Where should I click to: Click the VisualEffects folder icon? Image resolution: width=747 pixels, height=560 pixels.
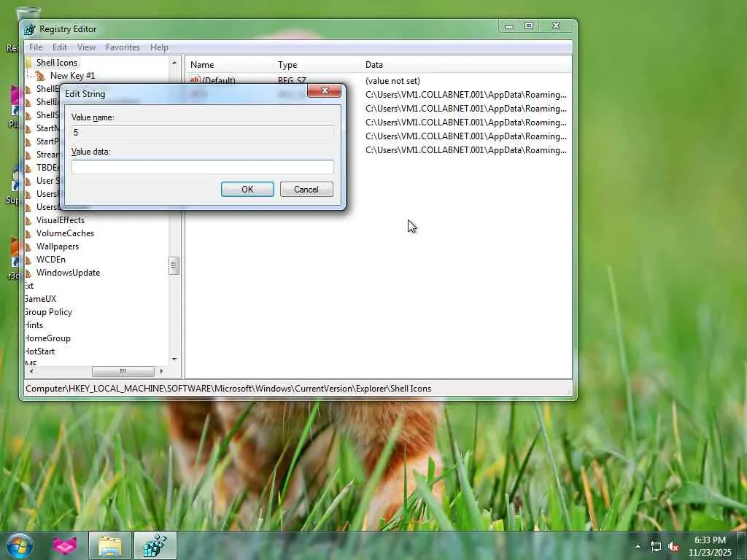point(28,220)
